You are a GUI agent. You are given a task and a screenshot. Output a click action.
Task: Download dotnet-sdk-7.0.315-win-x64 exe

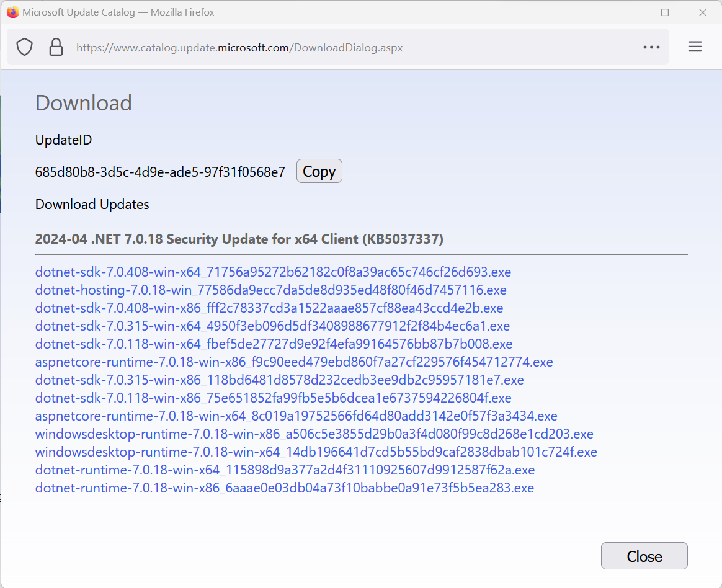coord(272,326)
